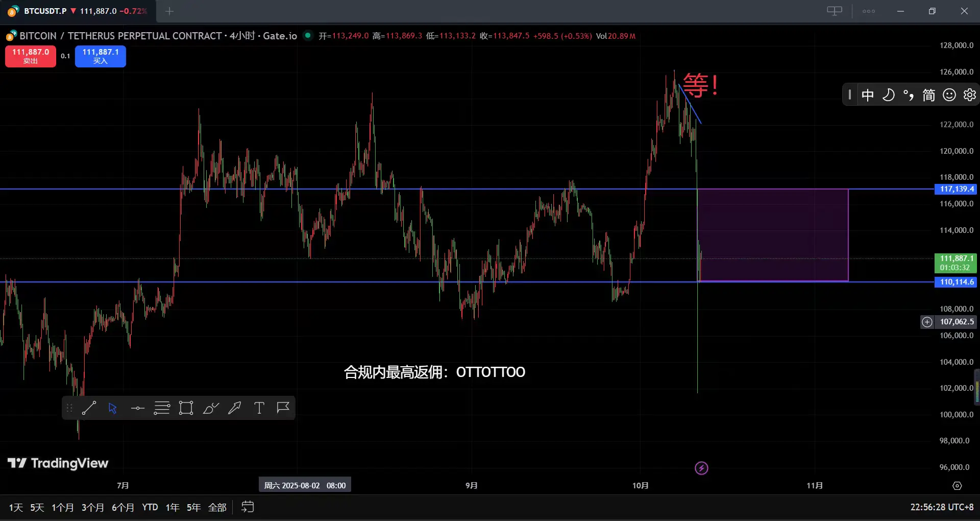Open the IME toolbar settings gear
The width and height of the screenshot is (980, 521).
pos(970,95)
